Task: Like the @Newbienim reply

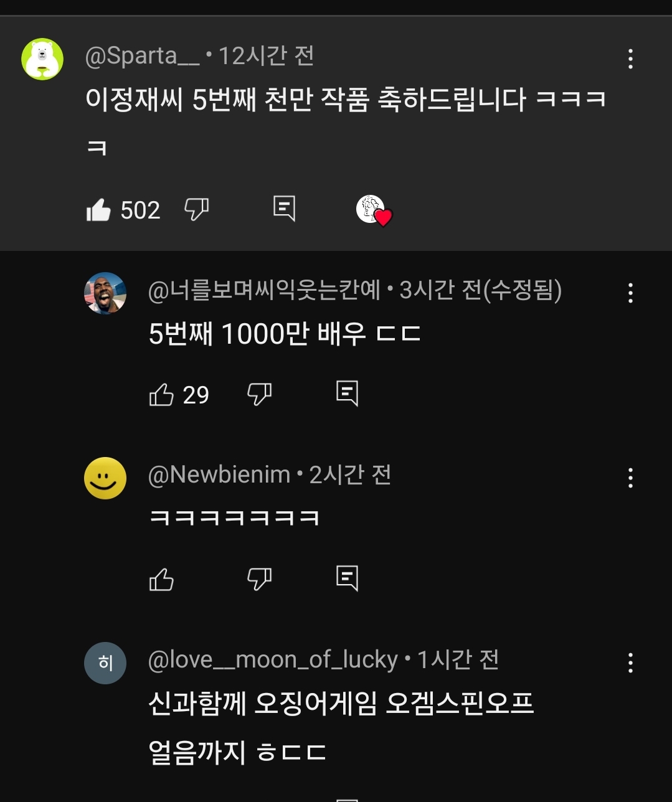Action: coord(161,579)
